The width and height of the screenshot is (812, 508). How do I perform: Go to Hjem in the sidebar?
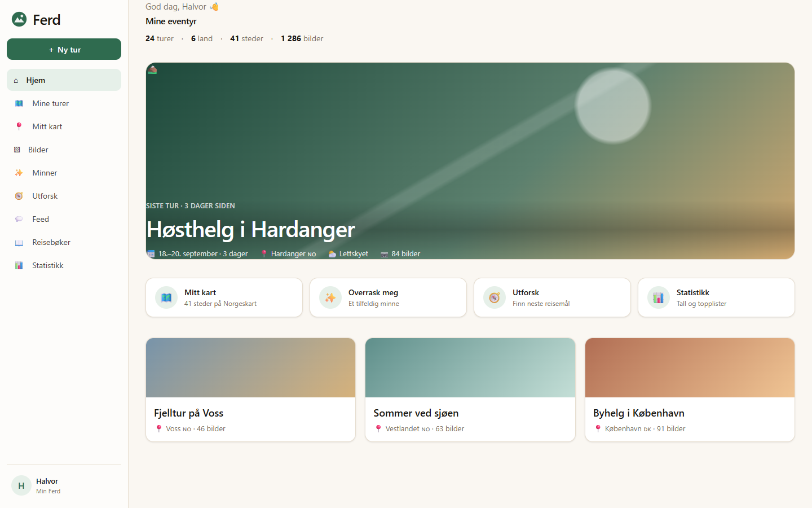click(x=64, y=80)
